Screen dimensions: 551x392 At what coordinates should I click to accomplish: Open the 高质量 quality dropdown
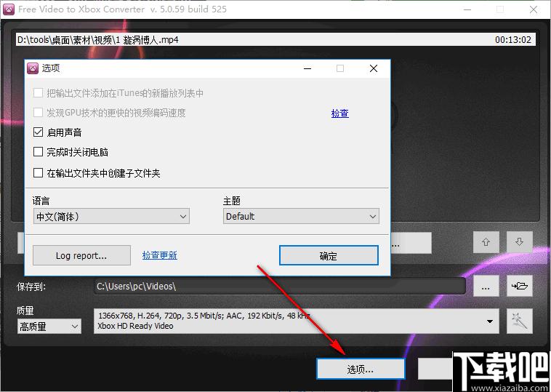click(49, 327)
